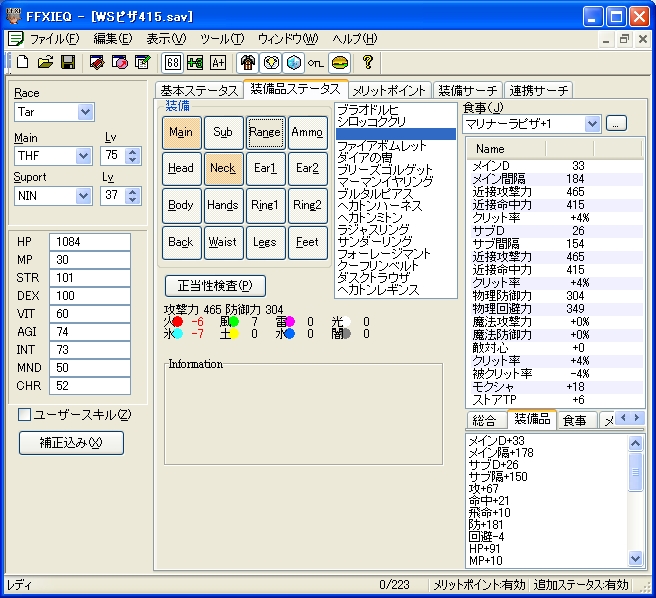This screenshot has width=656, height=598.
Task: Toggle the armor equipment toolbar icon
Action: (248, 62)
